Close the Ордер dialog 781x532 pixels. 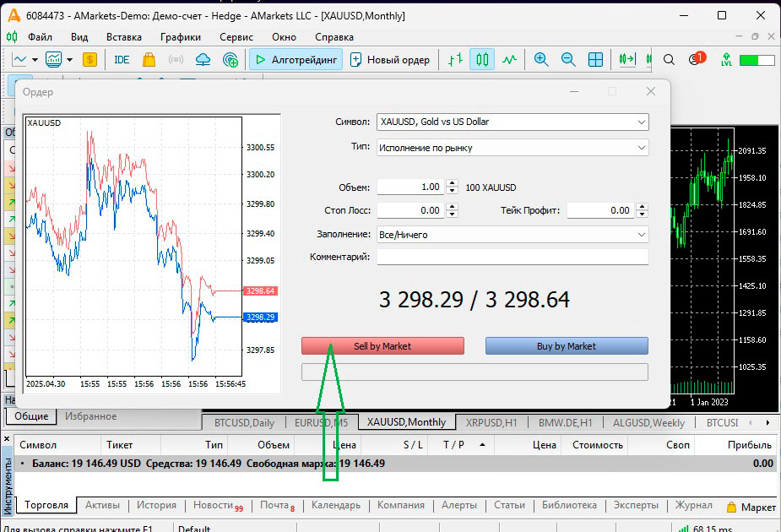(650, 92)
